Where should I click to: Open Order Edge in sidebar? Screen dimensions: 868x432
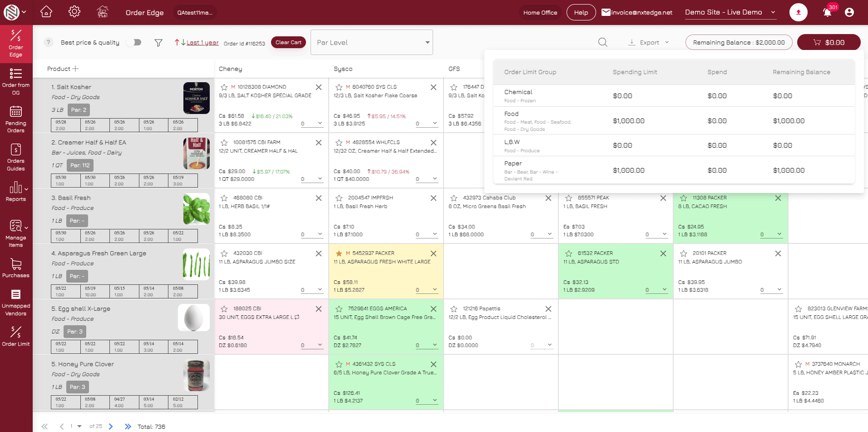click(x=16, y=44)
